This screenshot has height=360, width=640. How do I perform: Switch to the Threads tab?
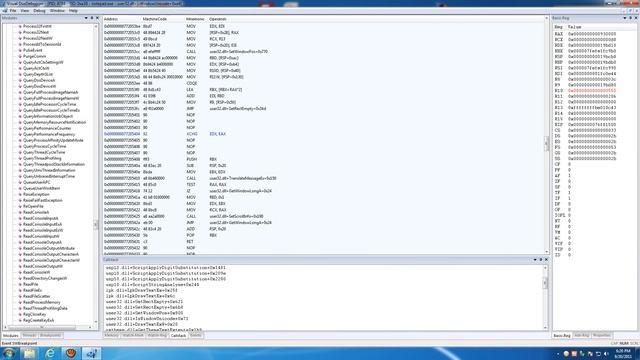pyautogui.click(x=29, y=336)
